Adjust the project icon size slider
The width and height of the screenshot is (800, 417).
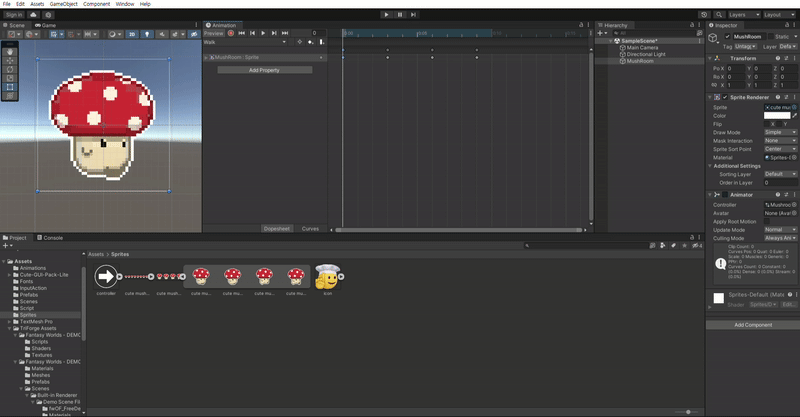point(687,412)
